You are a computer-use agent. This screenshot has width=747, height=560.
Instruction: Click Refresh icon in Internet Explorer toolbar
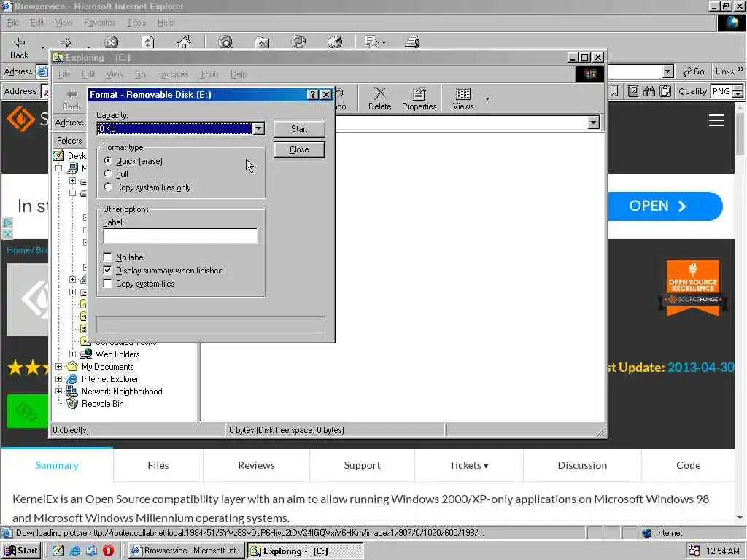click(148, 42)
